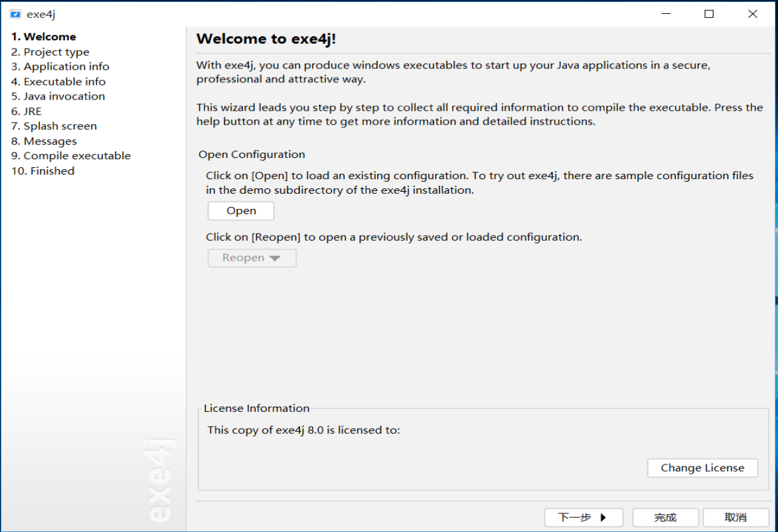Expand the Reopen dropdown button
Screen dimensions: 778x532
(252, 258)
